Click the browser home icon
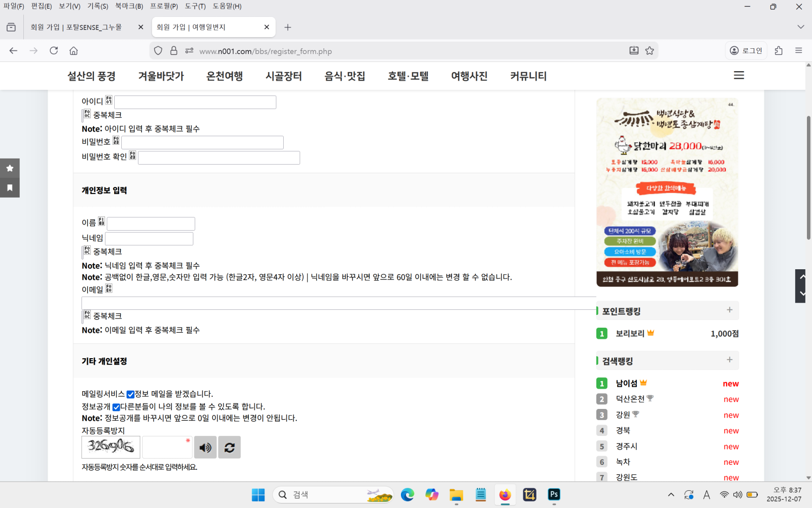812x508 pixels. click(74, 51)
